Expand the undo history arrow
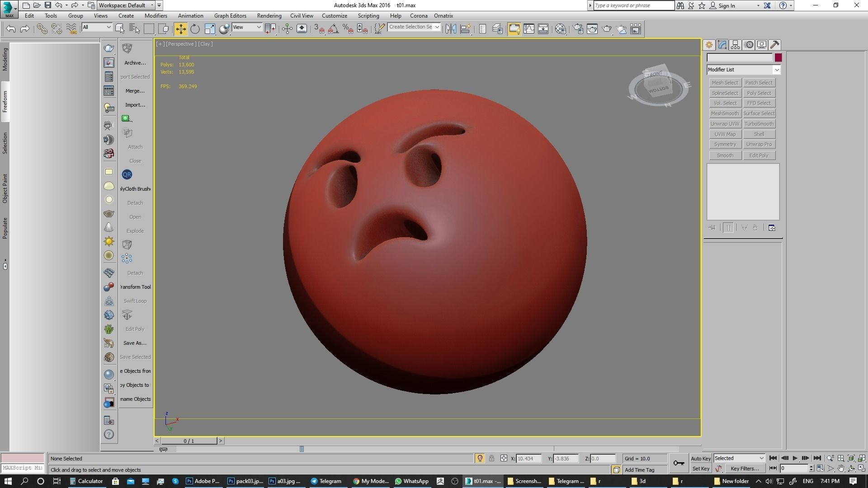Image resolution: width=868 pixels, height=488 pixels. click(x=66, y=5)
